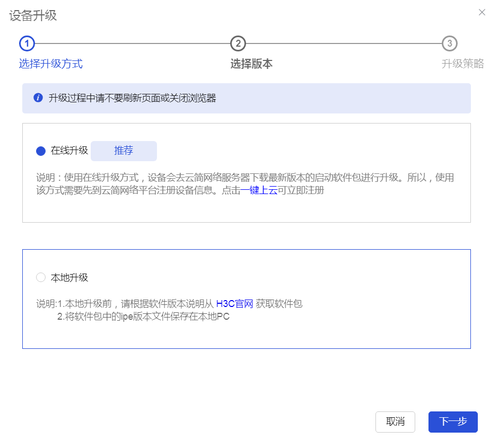Close the 设备升级 dialog with X

tap(482, 12)
